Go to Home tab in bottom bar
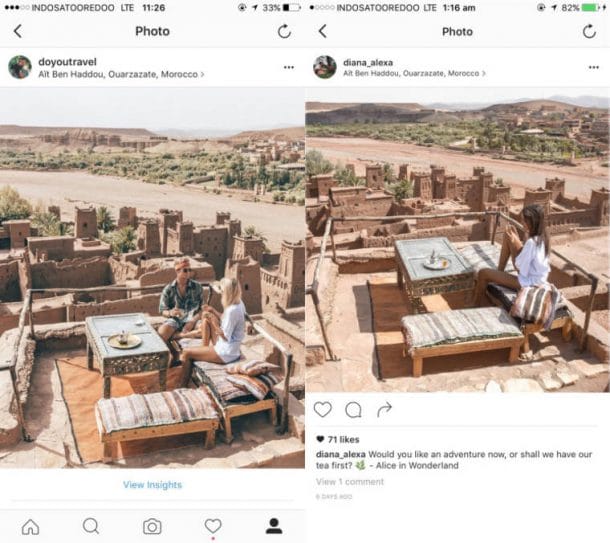Image resolution: width=610 pixels, height=543 pixels. [30, 527]
